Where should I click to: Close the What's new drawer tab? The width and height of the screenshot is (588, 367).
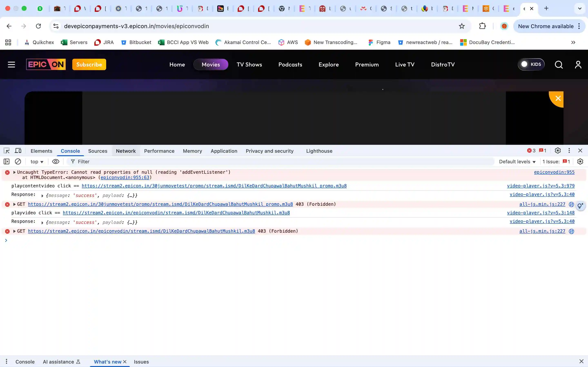pos(125,362)
